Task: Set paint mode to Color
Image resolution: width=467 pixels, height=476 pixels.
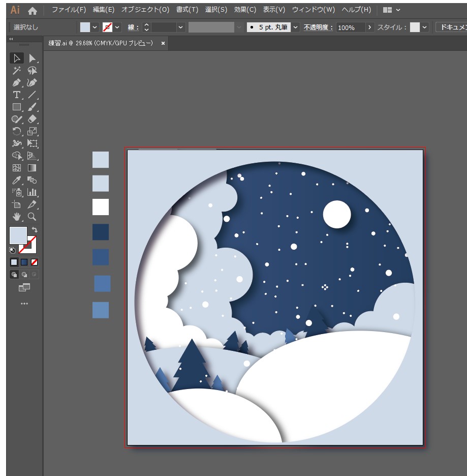Action: point(14,262)
